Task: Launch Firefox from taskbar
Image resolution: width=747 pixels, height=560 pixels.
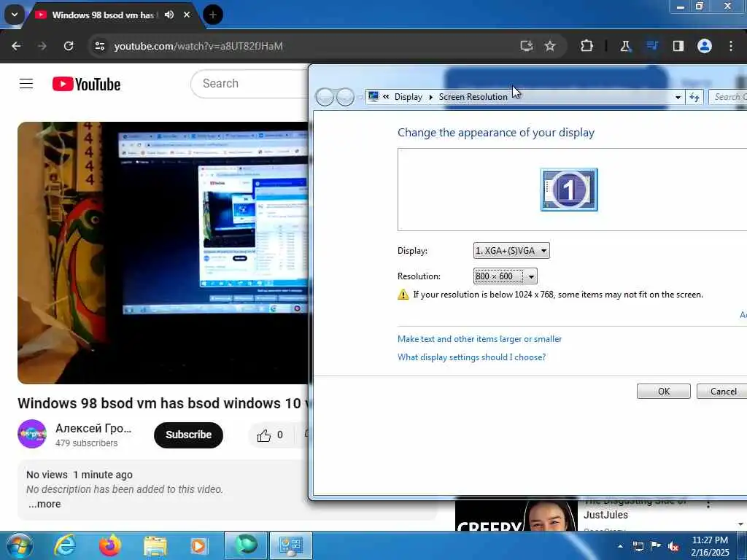Action: (110, 545)
